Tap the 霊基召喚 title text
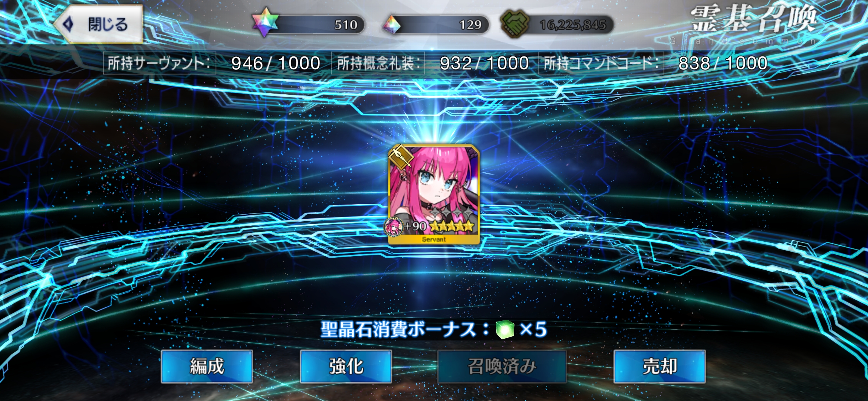The image size is (868, 401). [753, 19]
